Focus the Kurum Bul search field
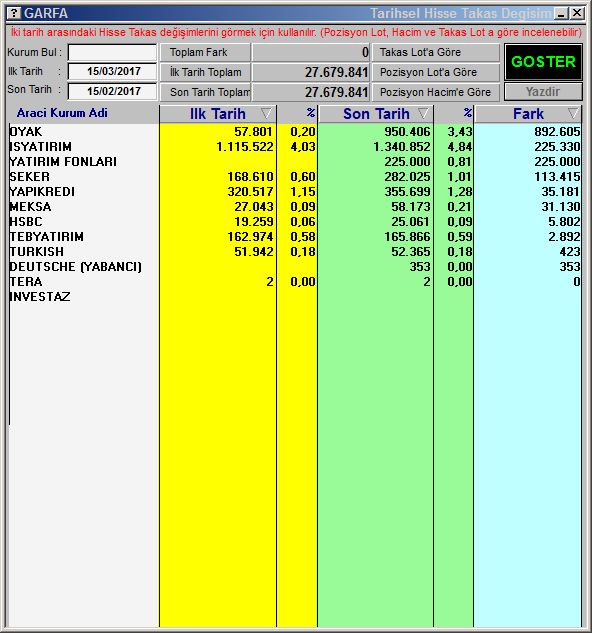 [x=112, y=52]
